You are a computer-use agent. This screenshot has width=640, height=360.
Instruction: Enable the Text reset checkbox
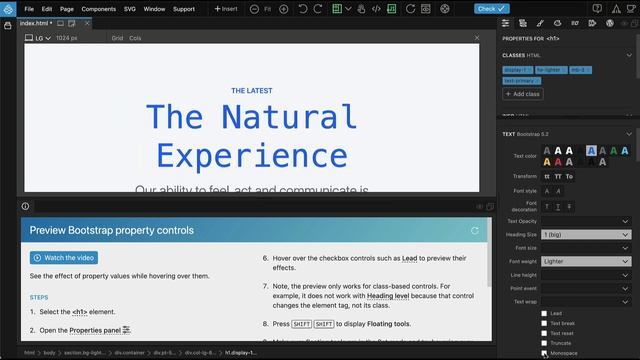tap(544, 333)
